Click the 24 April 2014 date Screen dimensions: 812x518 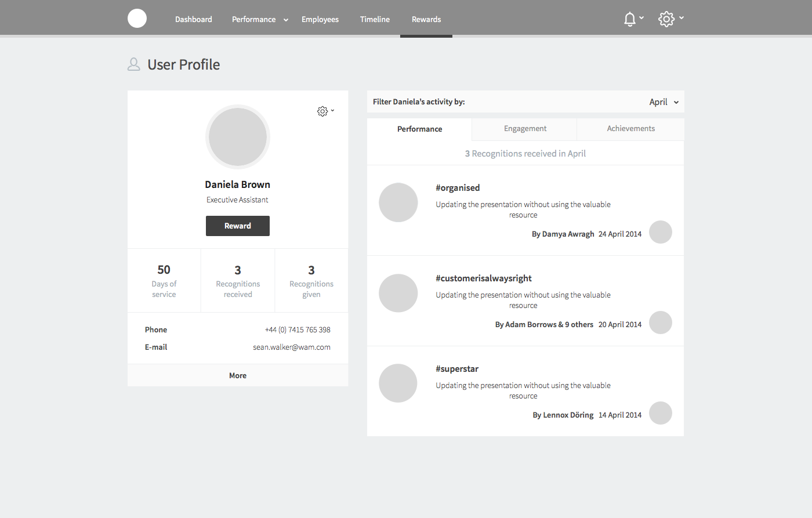(620, 234)
